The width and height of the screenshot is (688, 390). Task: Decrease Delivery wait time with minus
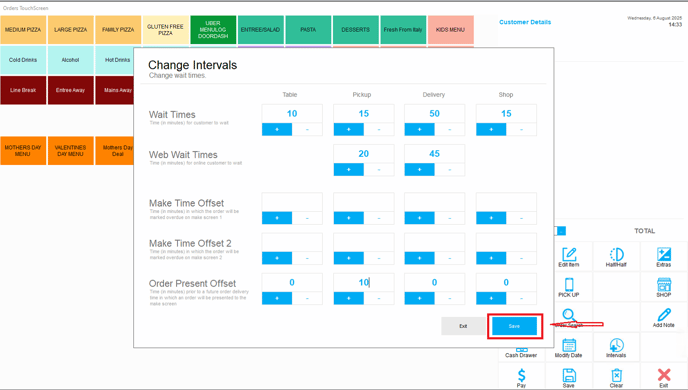pos(449,129)
